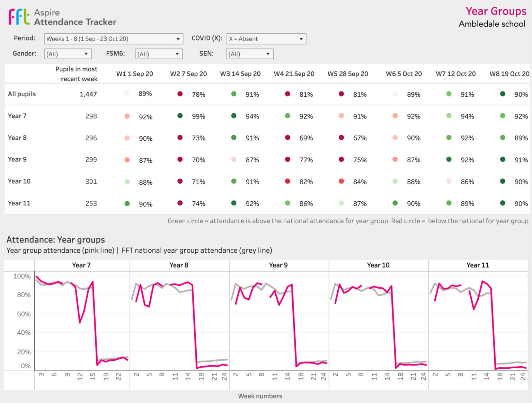The width and height of the screenshot is (532, 403).
Task: Select the dark red circle beside Year 8's 73%
Action: tap(180, 138)
